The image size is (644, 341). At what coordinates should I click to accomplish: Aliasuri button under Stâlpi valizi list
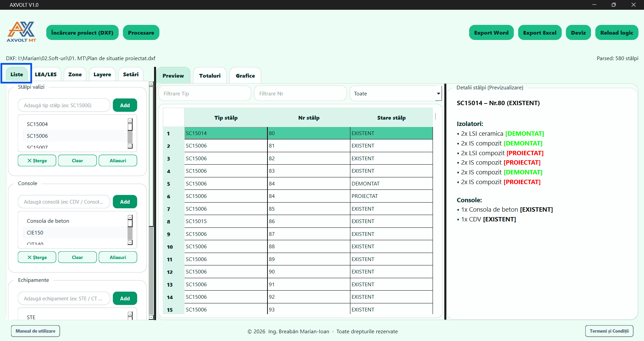(118, 161)
